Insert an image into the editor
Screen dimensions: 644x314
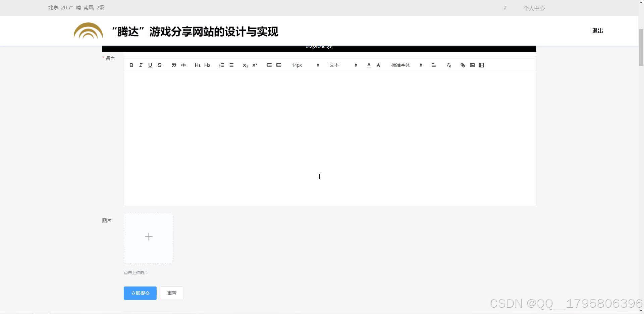(472, 65)
